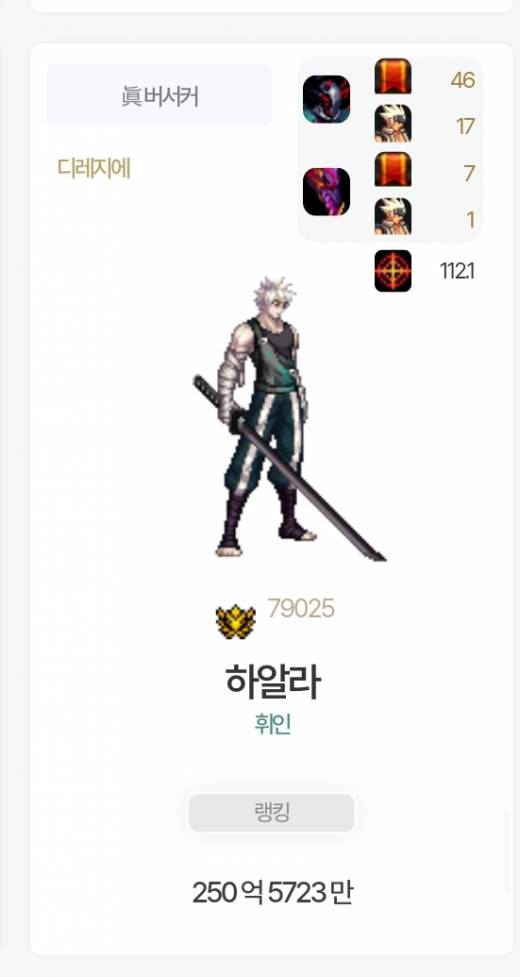Click the 디레지에 text label
This screenshot has height=977, width=520.
point(94,168)
